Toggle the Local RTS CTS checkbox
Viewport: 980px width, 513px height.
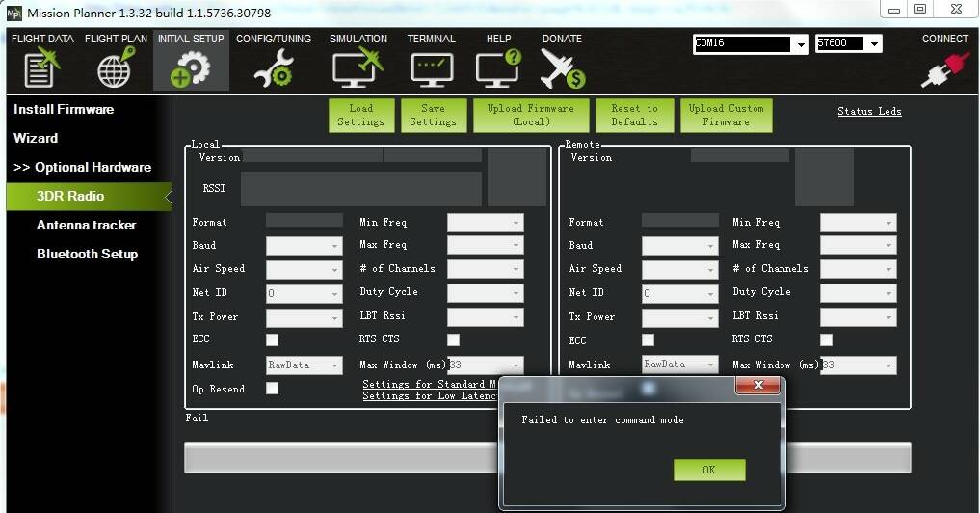453,339
